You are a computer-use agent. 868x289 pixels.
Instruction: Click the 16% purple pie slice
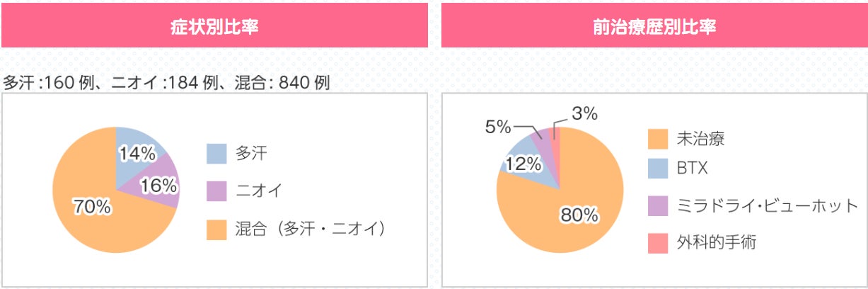(157, 182)
